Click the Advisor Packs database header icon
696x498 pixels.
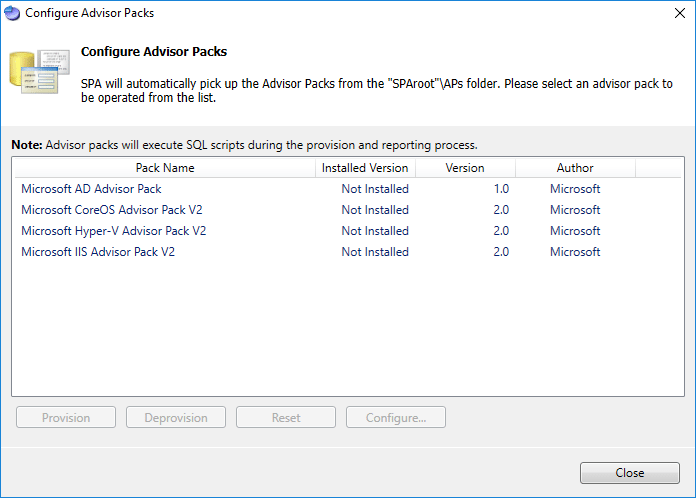click(x=38, y=74)
